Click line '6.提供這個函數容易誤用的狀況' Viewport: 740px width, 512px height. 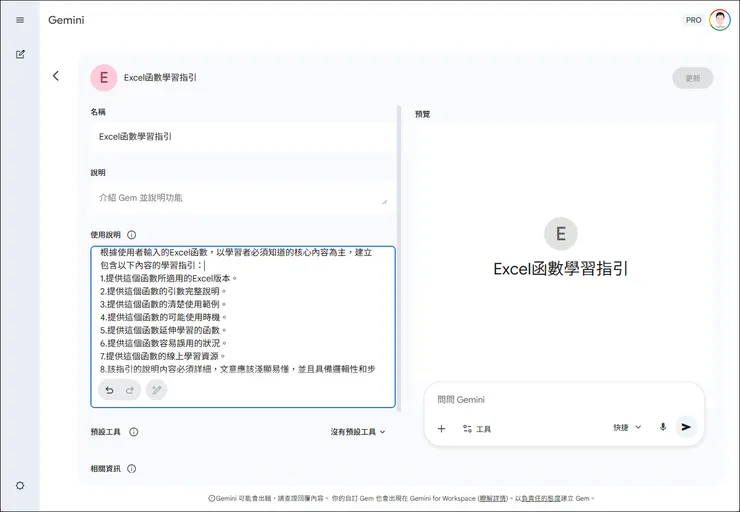(x=163, y=343)
